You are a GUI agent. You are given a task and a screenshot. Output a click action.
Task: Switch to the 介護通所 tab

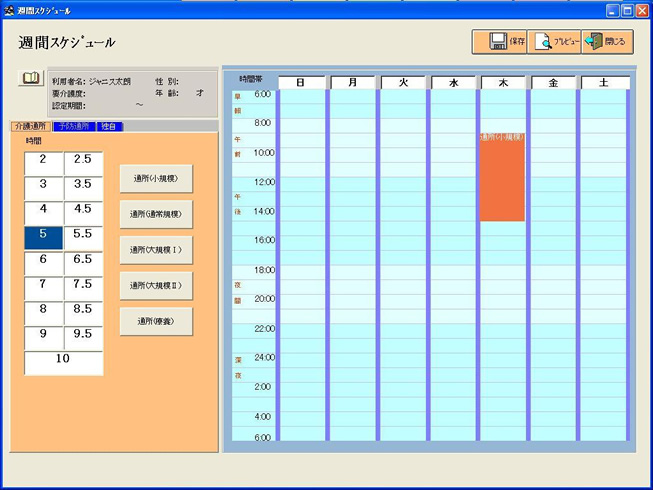(28, 127)
